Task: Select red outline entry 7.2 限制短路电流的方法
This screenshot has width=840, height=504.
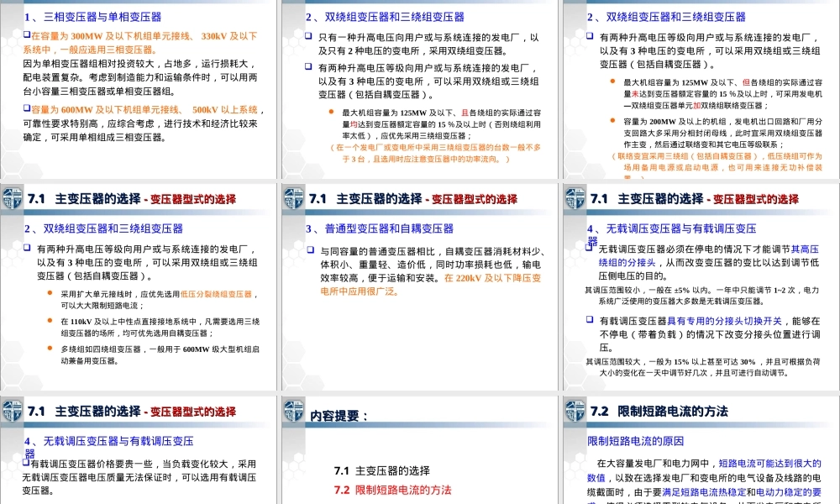Action: (392, 490)
